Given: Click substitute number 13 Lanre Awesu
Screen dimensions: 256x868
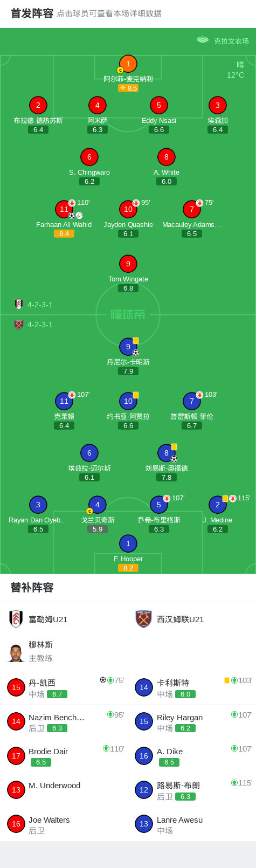Looking at the screenshot, I should point(192,824).
